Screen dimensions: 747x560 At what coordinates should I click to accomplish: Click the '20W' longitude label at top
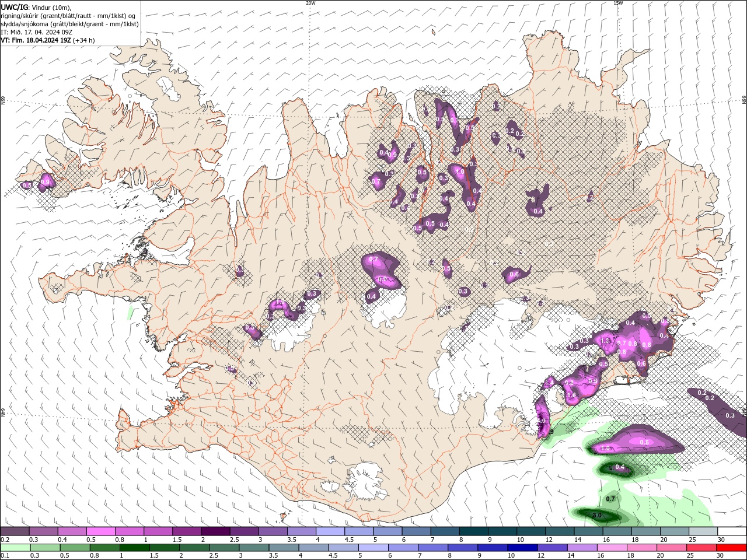[x=310, y=3]
